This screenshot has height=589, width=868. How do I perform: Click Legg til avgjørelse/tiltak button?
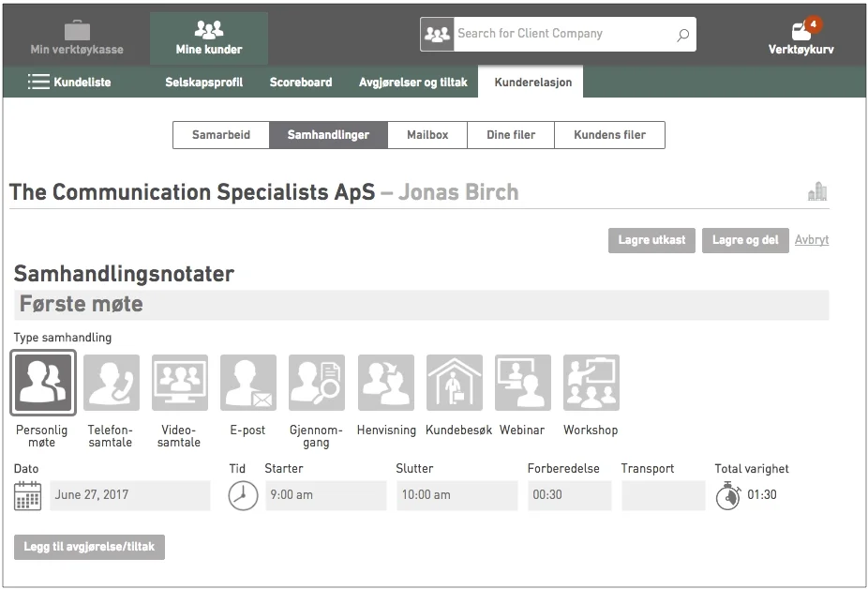point(89,547)
